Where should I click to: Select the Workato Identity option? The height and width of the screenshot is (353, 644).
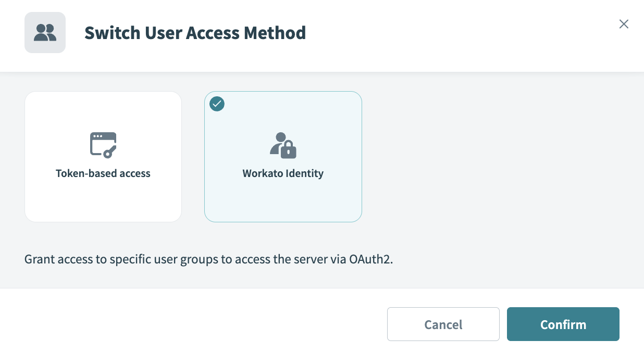pyautogui.click(x=283, y=156)
